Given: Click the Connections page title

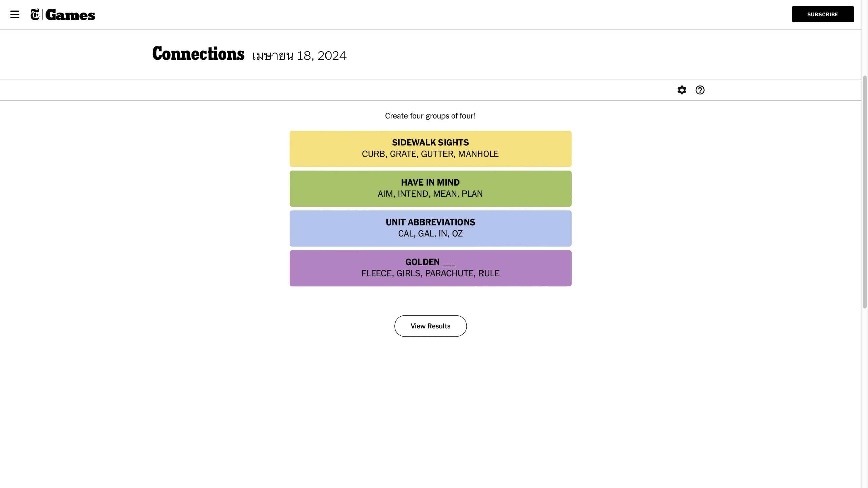Looking at the screenshot, I should click(x=198, y=54).
